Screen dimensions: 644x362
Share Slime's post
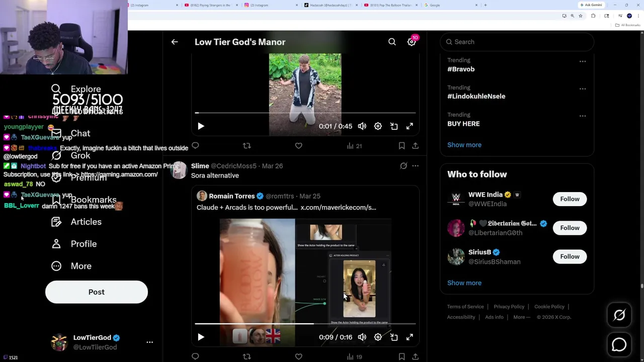click(415, 357)
